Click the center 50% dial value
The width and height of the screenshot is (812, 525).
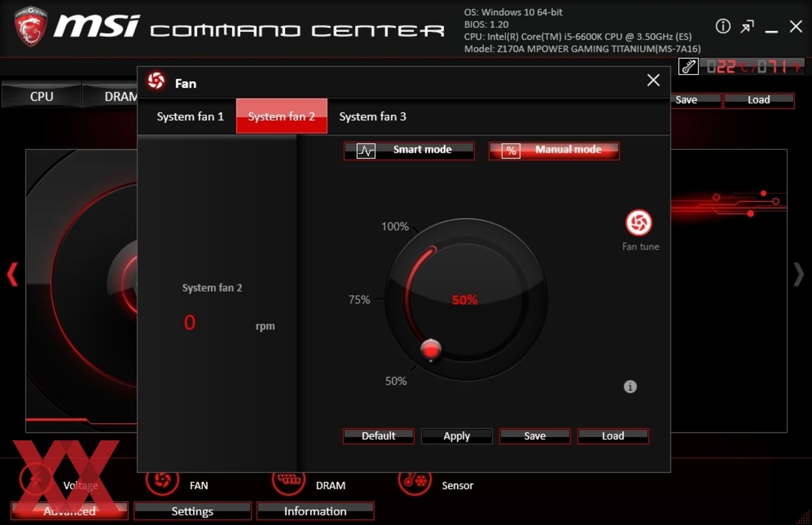tap(465, 300)
